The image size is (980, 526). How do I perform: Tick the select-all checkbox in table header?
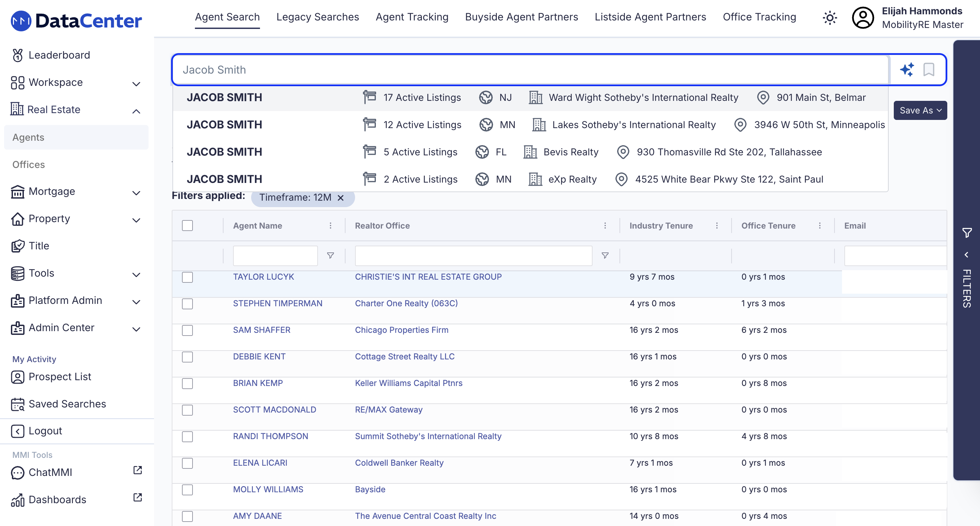pos(187,226)
